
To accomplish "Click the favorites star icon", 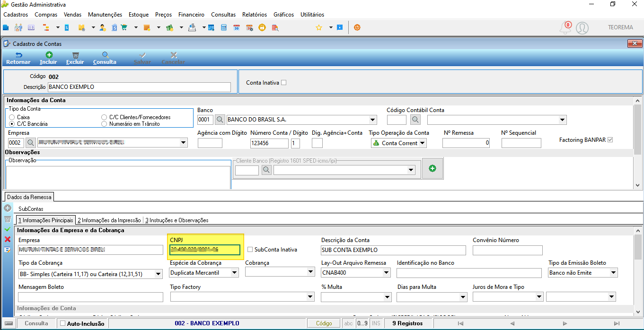I will (319, 27).
